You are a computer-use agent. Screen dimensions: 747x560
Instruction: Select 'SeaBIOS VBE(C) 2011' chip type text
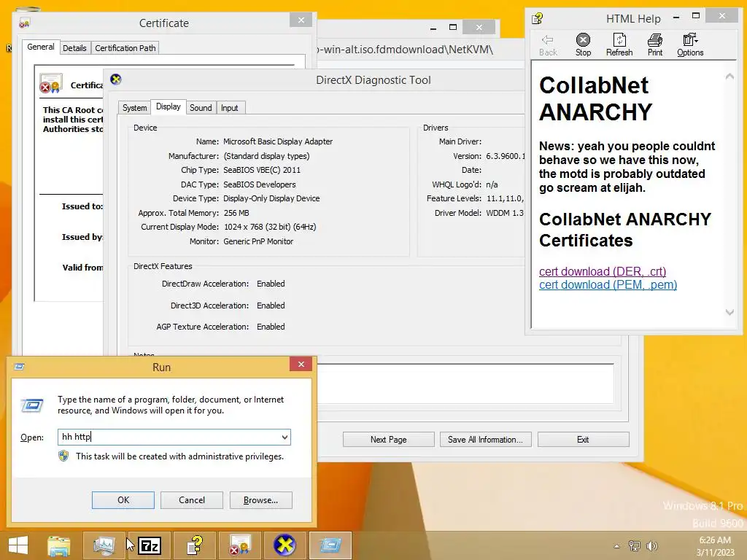click(x=262, y=170)
